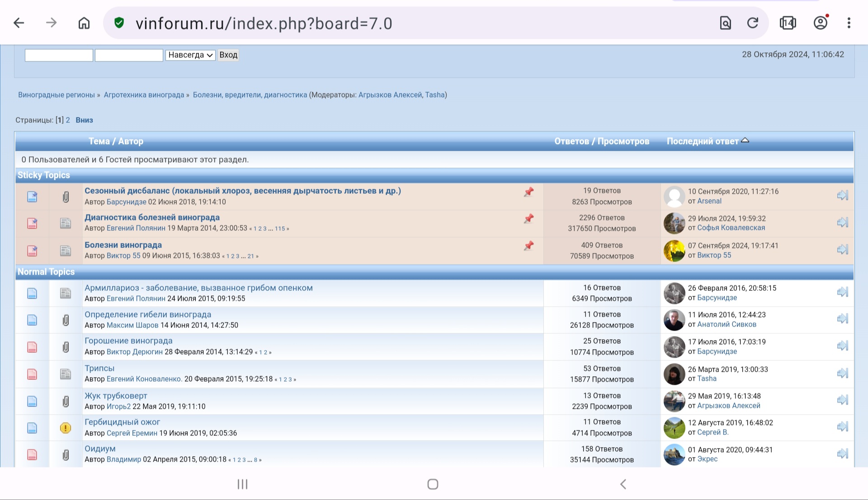Click the Вход login button
This screenshot has height=500, width=868.
(228, 55)
